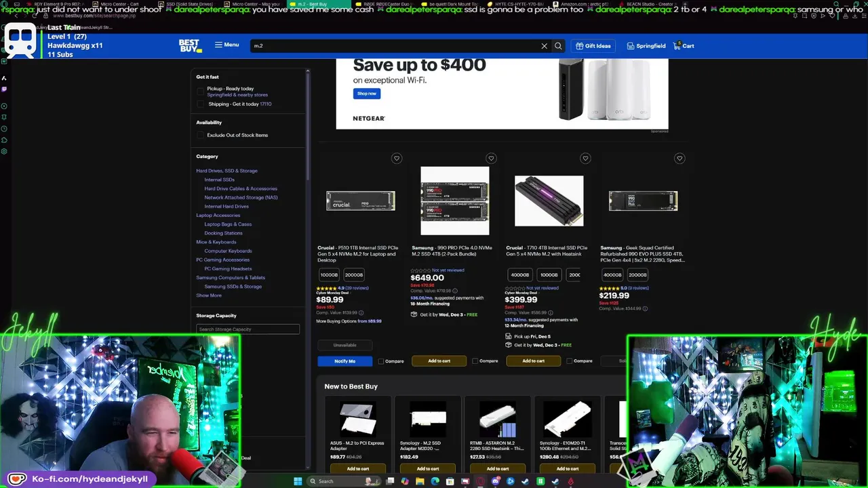This screenshot has height=488, width=868.
Task: Switch to the SSD (Solid State Drives) tab
Action: pyautogui.click(x=190, y=4)
